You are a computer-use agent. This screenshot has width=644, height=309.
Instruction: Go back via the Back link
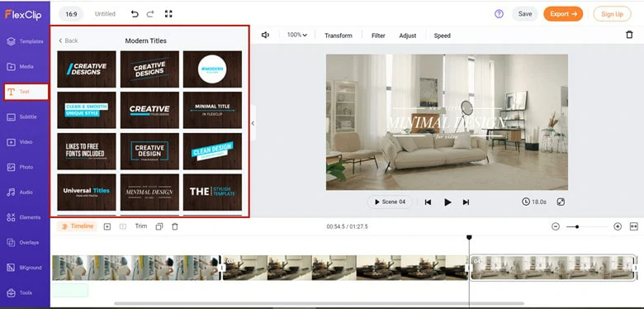click(69, 40)
